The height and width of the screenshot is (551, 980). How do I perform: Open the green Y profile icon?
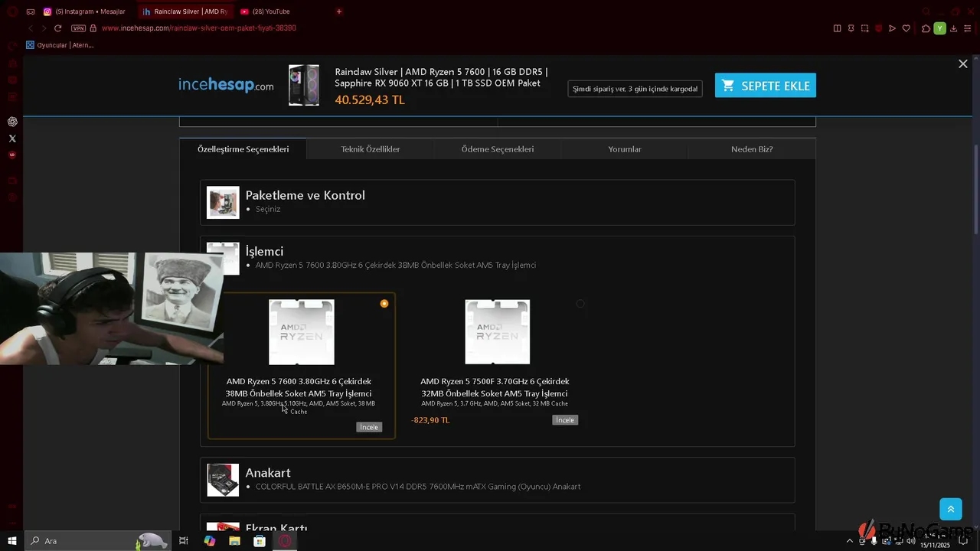coord(940,28)
